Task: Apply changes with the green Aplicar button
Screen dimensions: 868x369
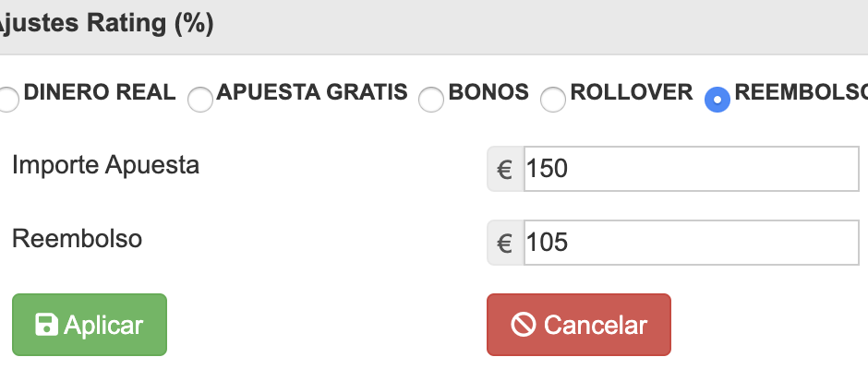Action: tap(90, 325)
